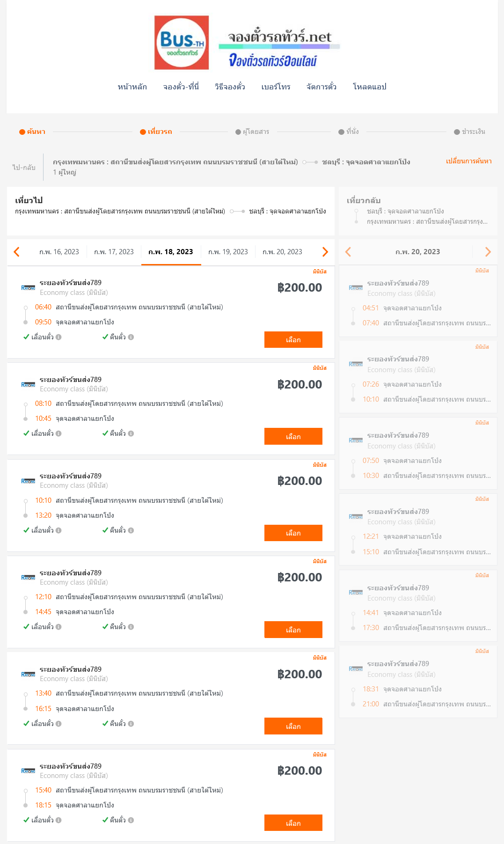Select the ก.พ. 17, 2023 date tab
The image size is (504, 844).
[114, 252]
